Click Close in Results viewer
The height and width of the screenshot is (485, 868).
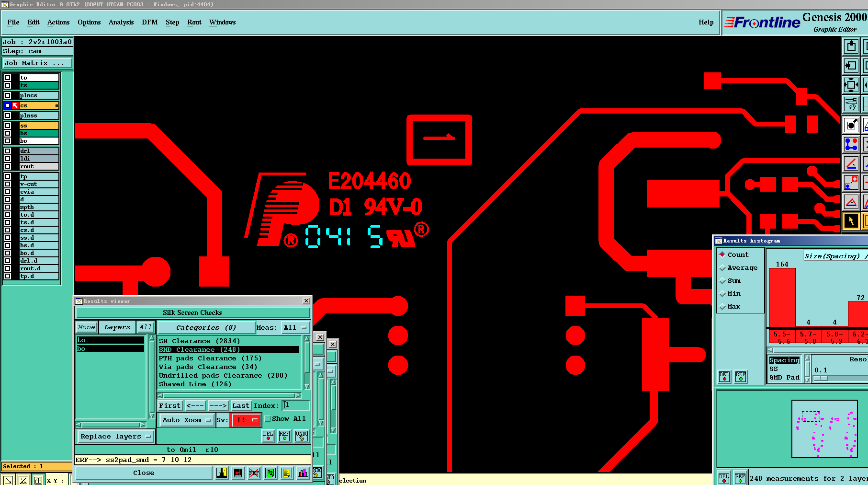click(144, 473)
